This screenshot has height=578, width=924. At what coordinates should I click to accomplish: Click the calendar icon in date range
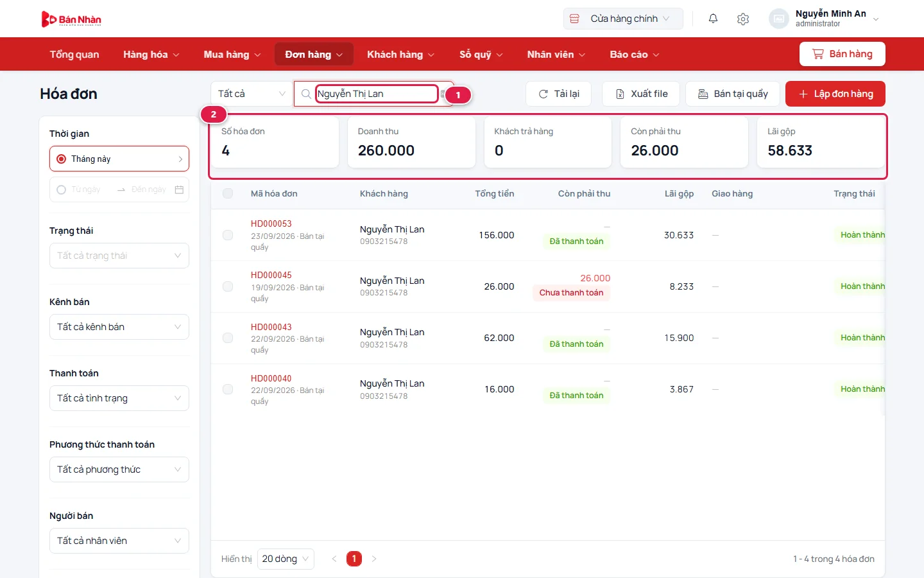179,189
